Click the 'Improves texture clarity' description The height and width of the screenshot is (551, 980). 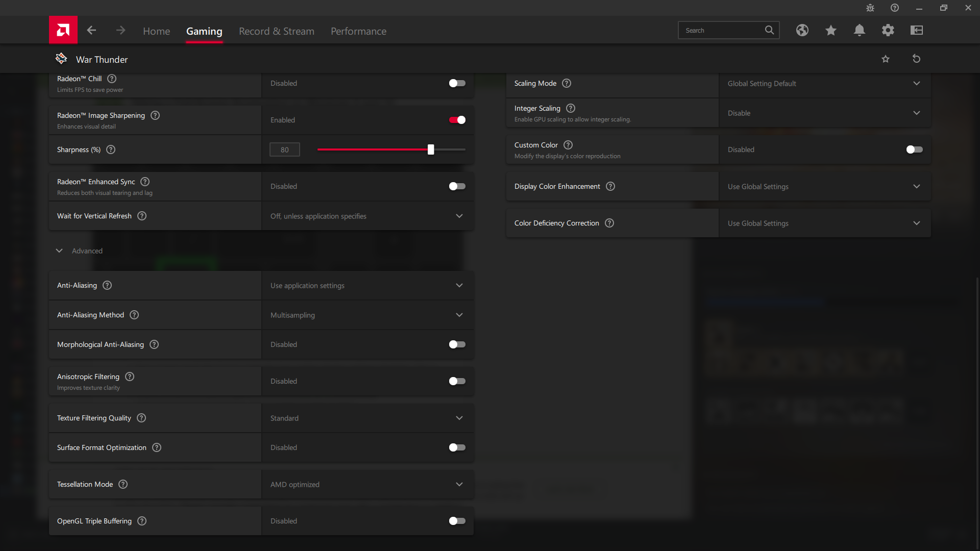click(88, 388)
